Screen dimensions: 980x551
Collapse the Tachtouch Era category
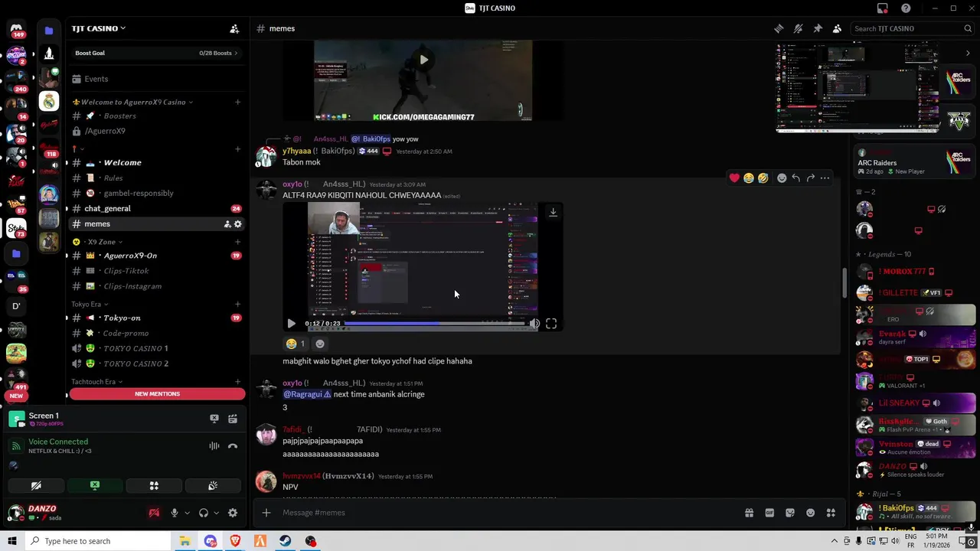point(96,382)
